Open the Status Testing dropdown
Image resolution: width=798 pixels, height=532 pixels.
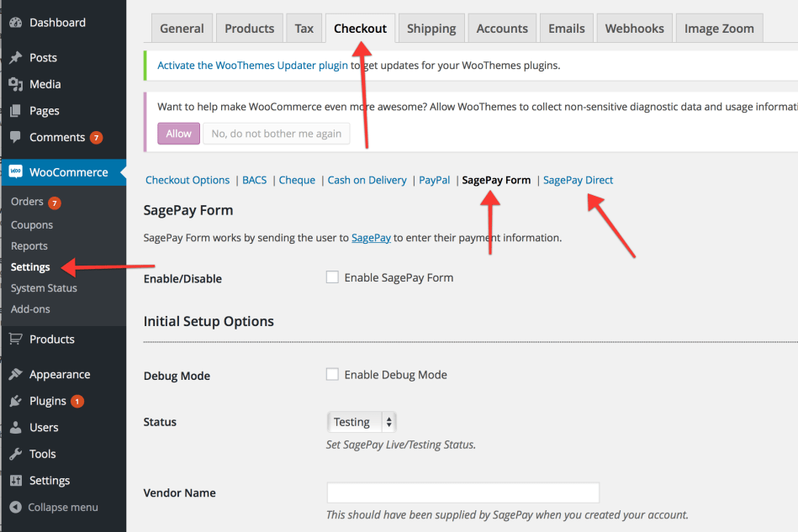click(x=361, y=422)
